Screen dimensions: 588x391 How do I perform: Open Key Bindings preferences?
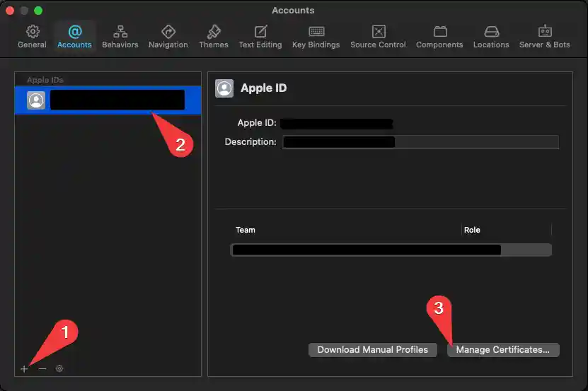coord(316,36)
